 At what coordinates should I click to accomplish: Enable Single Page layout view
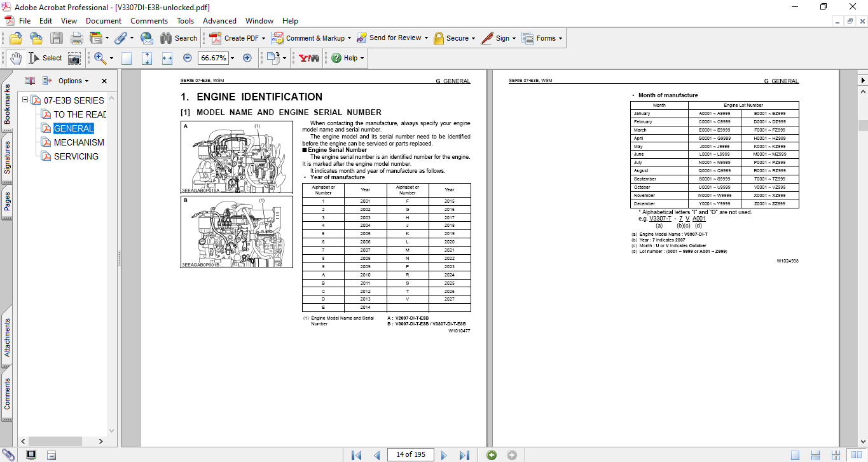point(795,454)
